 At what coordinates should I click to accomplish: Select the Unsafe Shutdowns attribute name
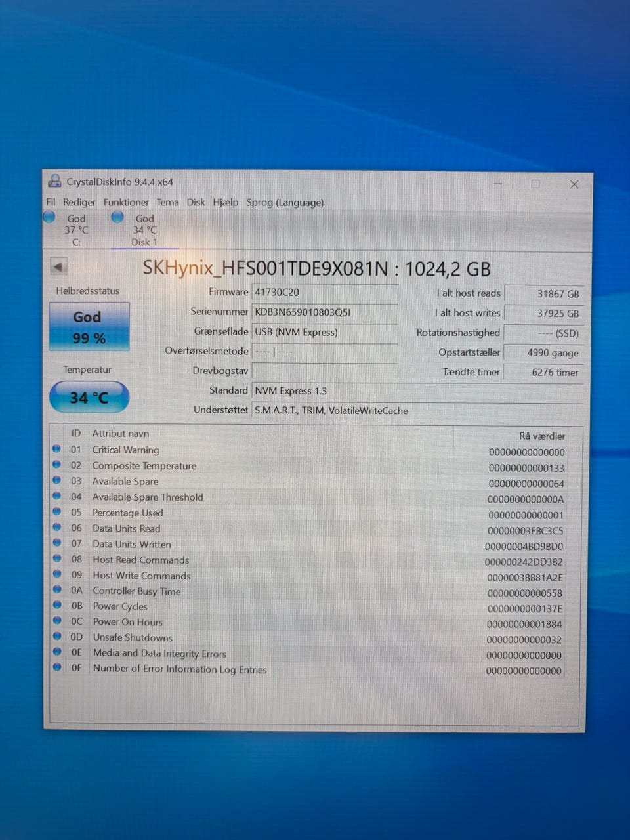[133, 638]
